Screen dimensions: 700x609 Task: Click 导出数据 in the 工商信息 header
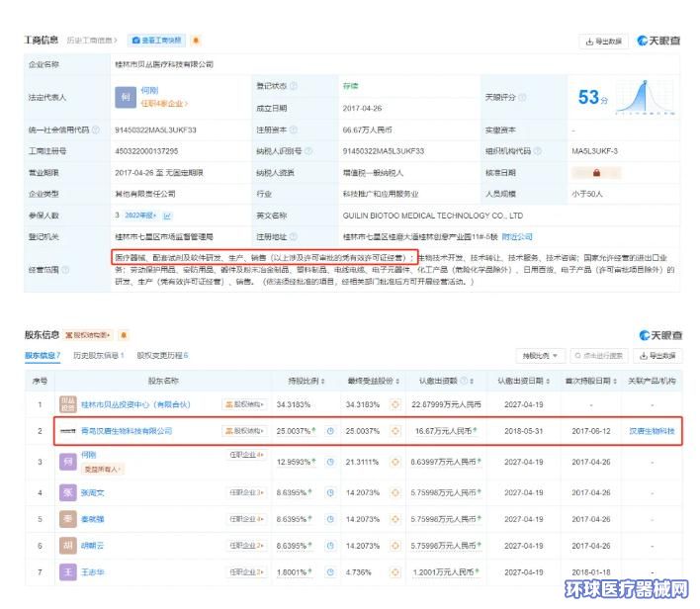tap(603, 42)
